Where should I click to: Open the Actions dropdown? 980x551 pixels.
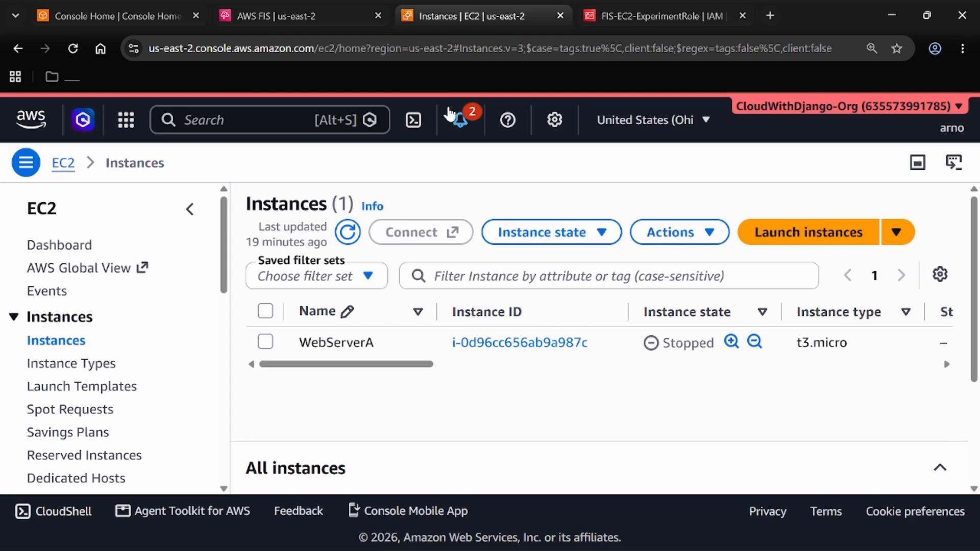(679, 232)
